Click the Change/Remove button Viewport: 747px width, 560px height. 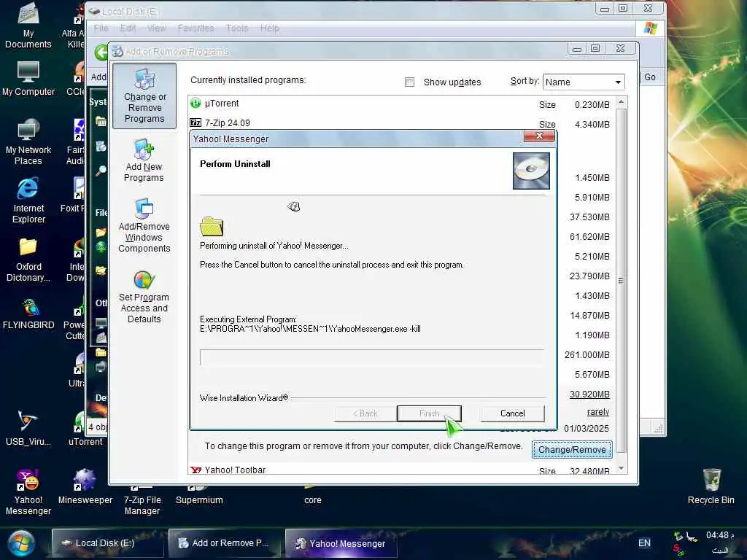click(572, 449)
